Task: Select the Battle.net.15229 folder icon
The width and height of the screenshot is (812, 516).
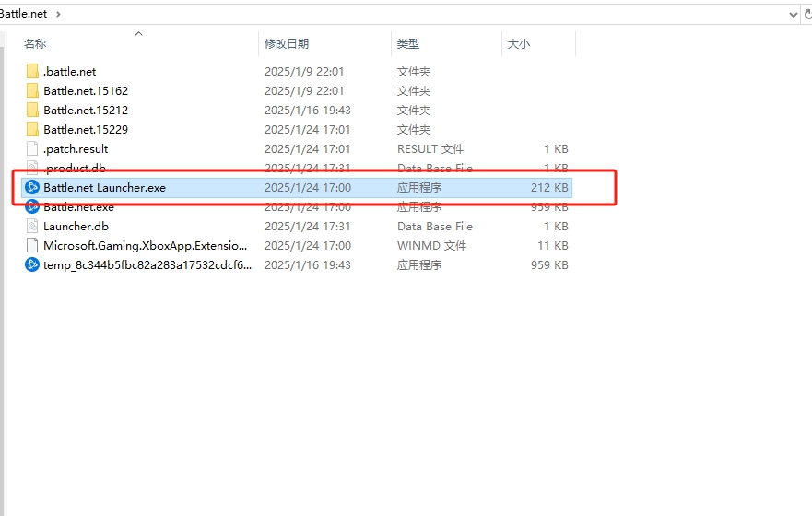Action: tap(32, 129)
